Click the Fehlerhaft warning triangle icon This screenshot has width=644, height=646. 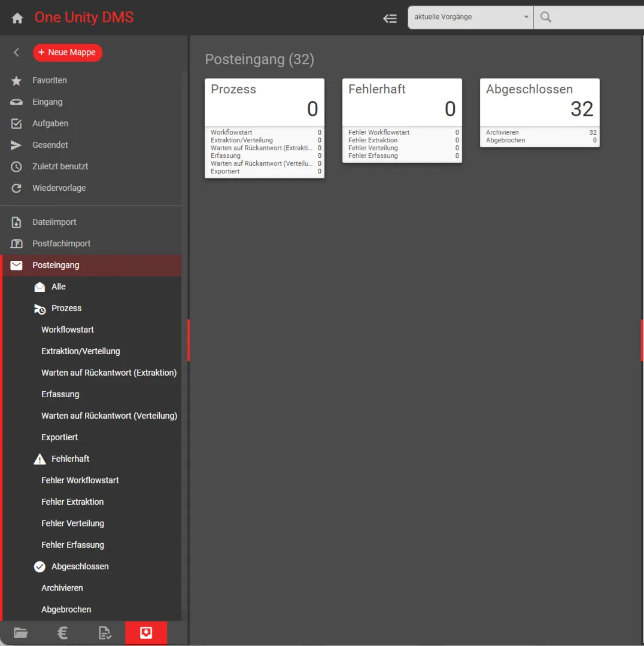pyautogui.click(x=40, y=459)
